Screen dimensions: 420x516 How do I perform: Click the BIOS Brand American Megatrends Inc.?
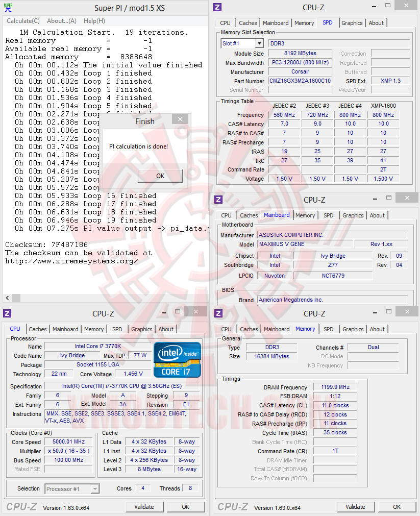332,300
